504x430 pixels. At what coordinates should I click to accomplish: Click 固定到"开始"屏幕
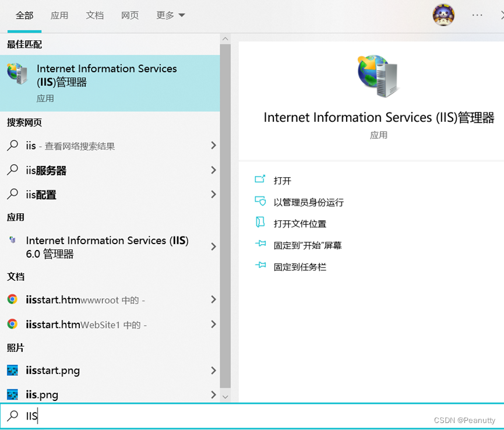click(x=308, y=245)
